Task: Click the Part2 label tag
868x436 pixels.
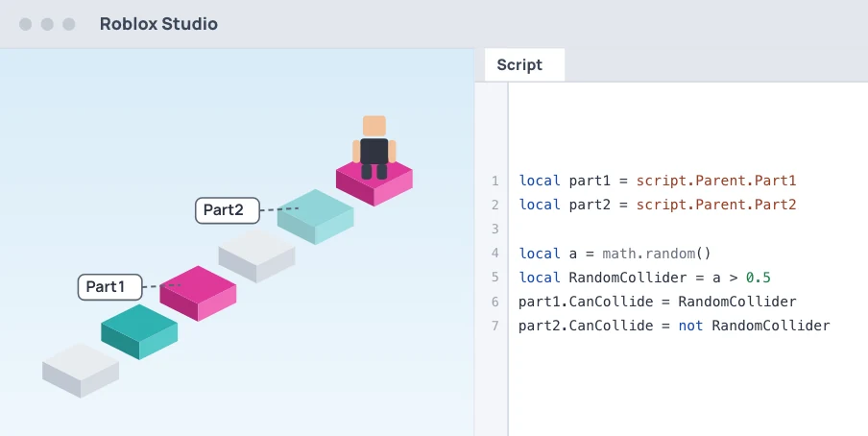Action: tap(228, 210)
